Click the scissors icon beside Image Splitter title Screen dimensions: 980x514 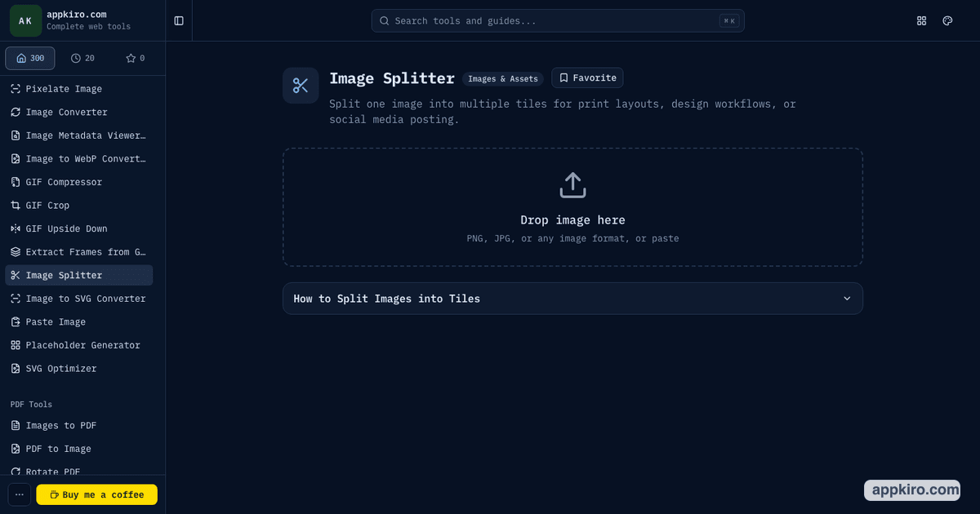pyautogui.click(x=301, y=85)
